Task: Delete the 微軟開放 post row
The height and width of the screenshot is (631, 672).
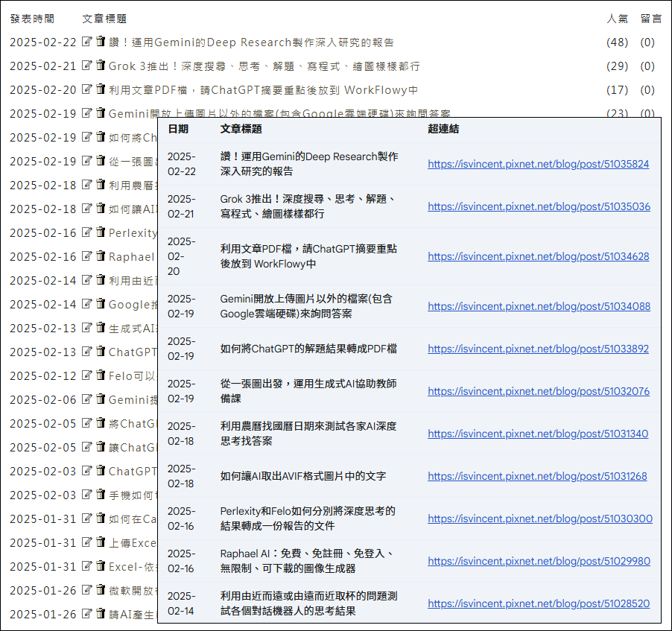Action: (101, 590)
